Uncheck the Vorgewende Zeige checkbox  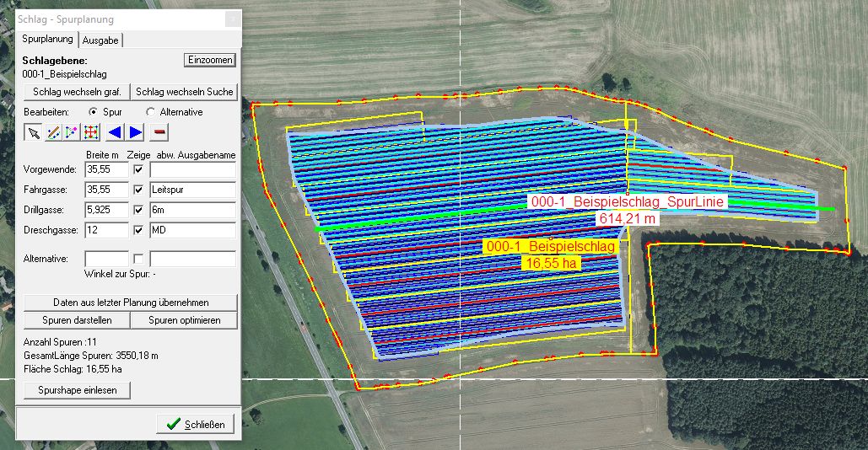click(x=138, y=170)
